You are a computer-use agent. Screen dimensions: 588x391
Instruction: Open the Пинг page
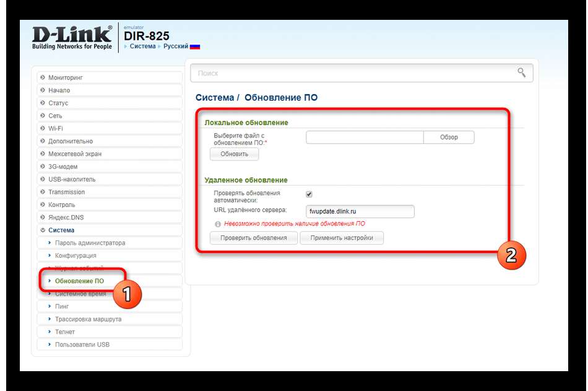pos(110,307)
